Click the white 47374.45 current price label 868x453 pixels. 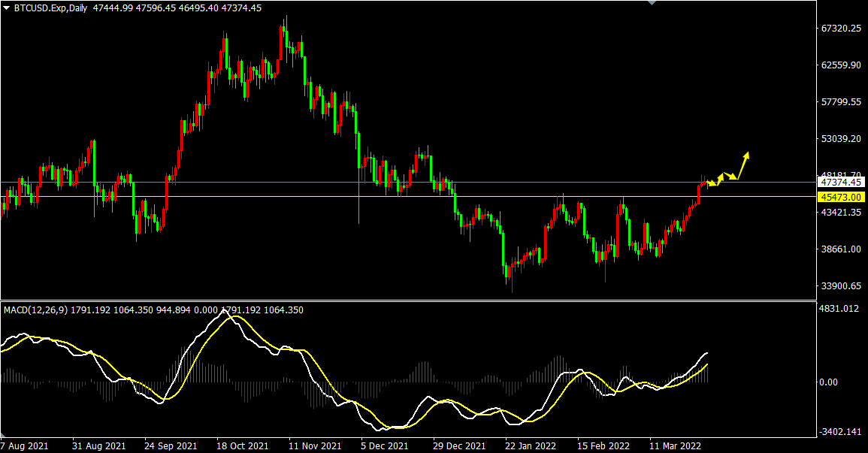[x=841, y=183]
